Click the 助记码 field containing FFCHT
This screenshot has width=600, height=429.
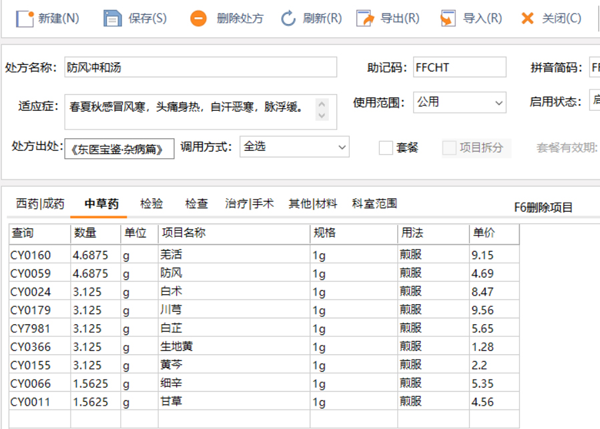pyautogui.click(x=460, y=67)
